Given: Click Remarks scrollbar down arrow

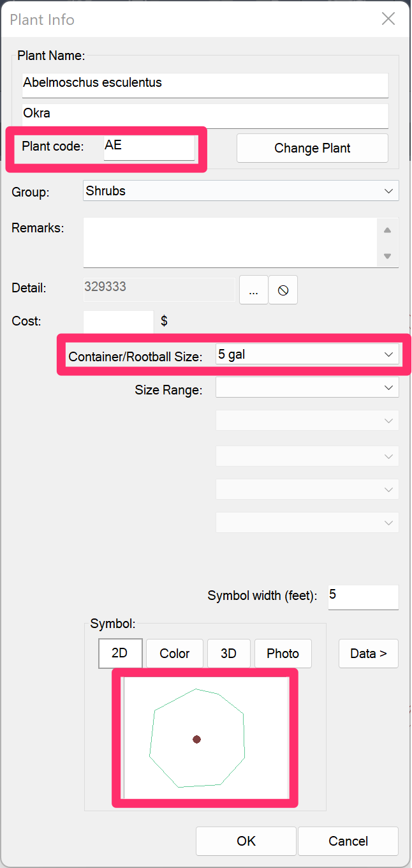Looking at the screenshot, I should [387, 257].
